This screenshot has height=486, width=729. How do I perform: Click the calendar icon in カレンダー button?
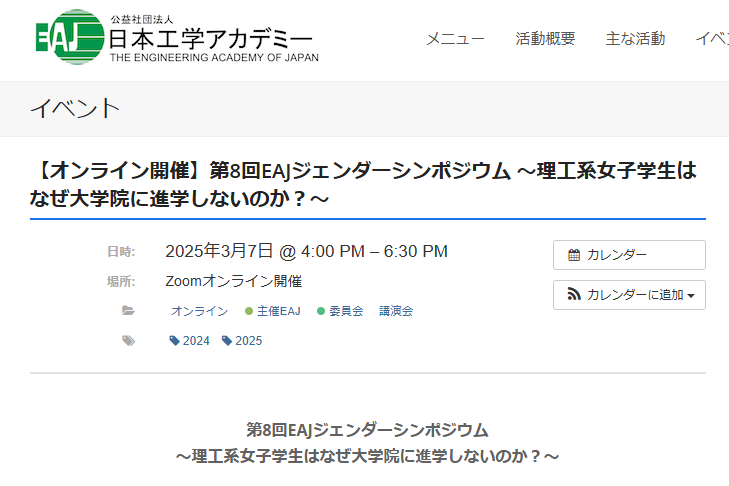tap(574, 255)
